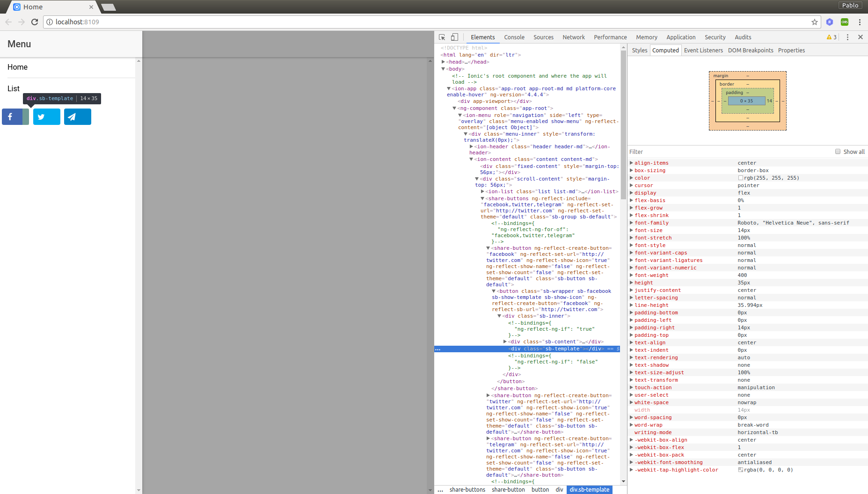Click the address bar URL
This screenshot has height=494, width=868.
[77, 22]
